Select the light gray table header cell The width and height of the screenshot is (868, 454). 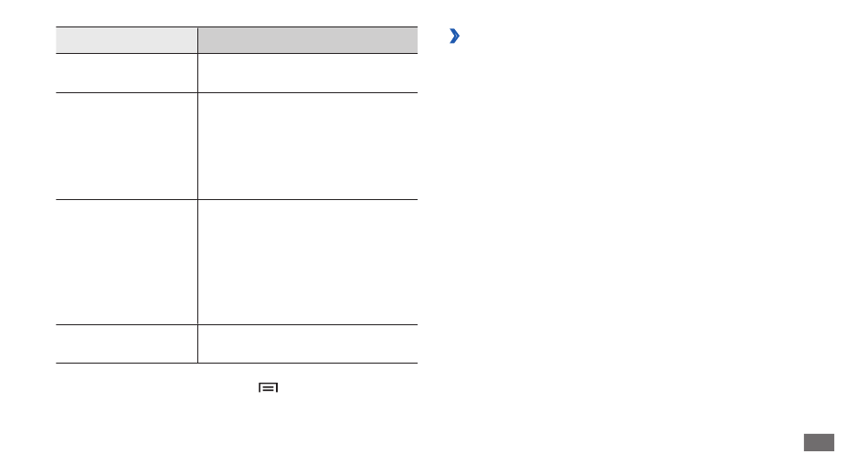click(127, 40)
